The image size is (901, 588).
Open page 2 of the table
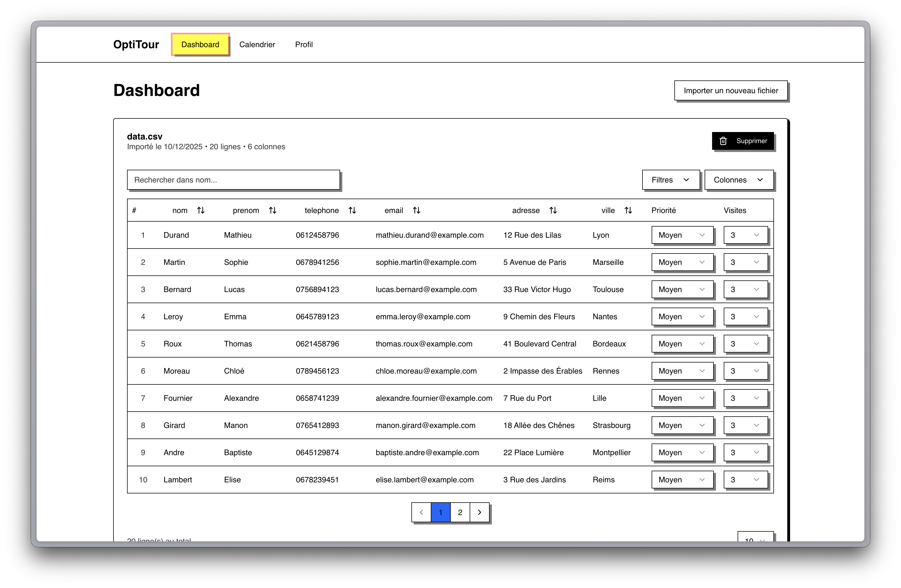(460, 512)
